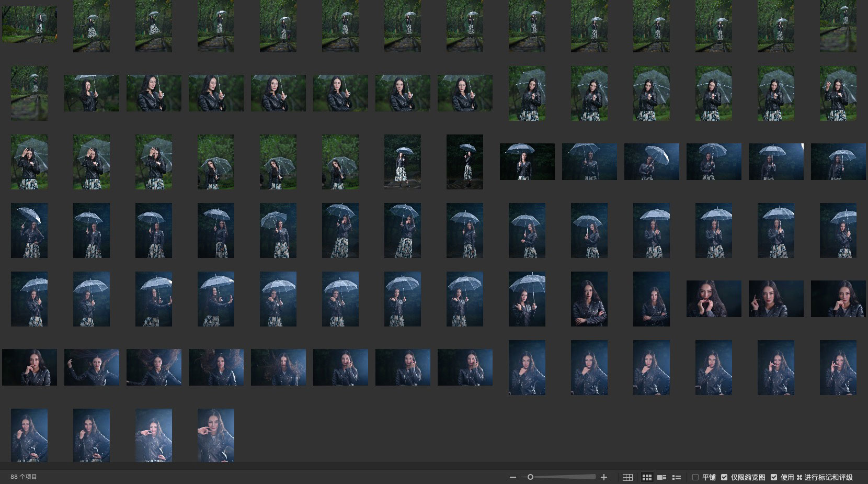Switch to list view icon

[x=676, y=477]
